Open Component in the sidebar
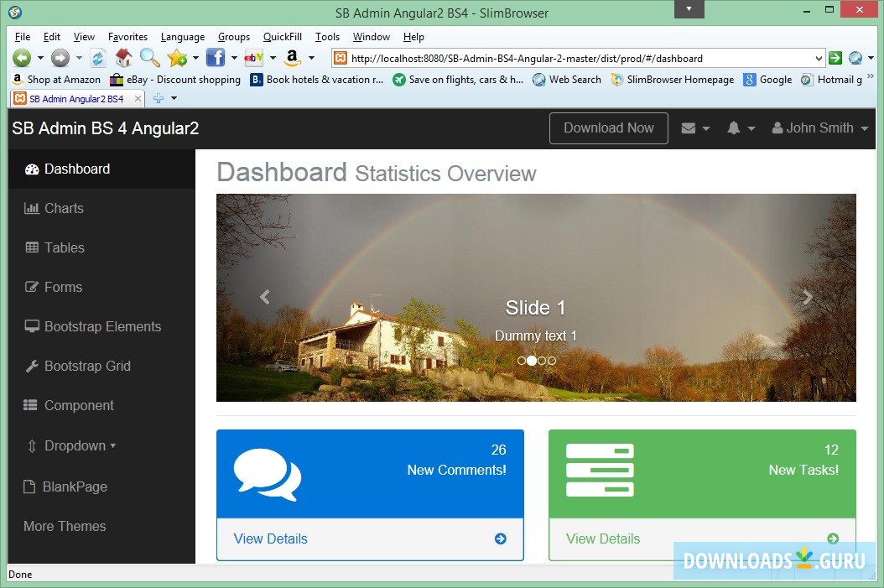Image resolution: width=884 pixels, height=588 pixels. [x=101, y=406]
